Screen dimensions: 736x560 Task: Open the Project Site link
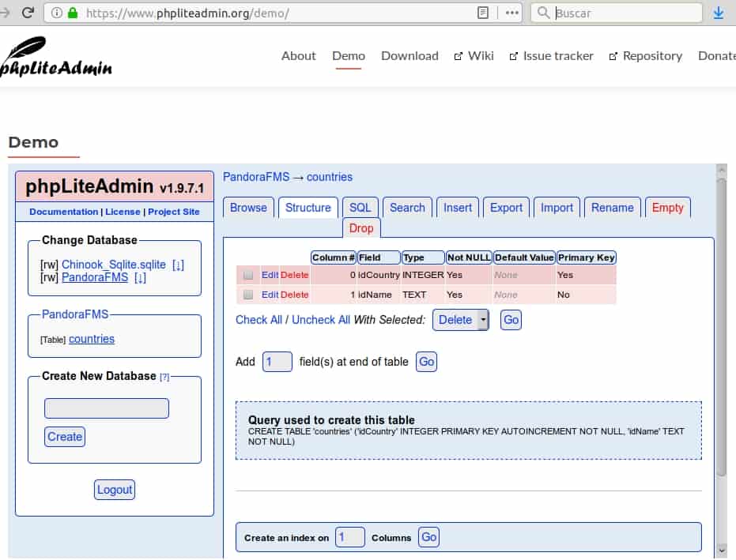click(174, 212)
